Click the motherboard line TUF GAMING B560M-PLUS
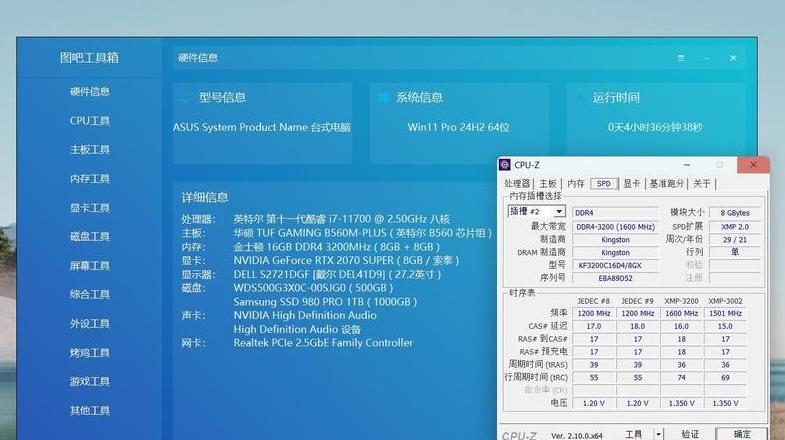Image resolution: width=785 pixels, height=440 pixels. click(362, 233)
